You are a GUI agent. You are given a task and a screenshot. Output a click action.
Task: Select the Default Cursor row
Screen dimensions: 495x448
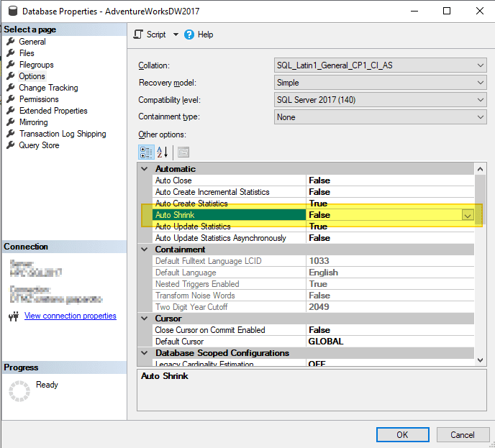[313, 342]
